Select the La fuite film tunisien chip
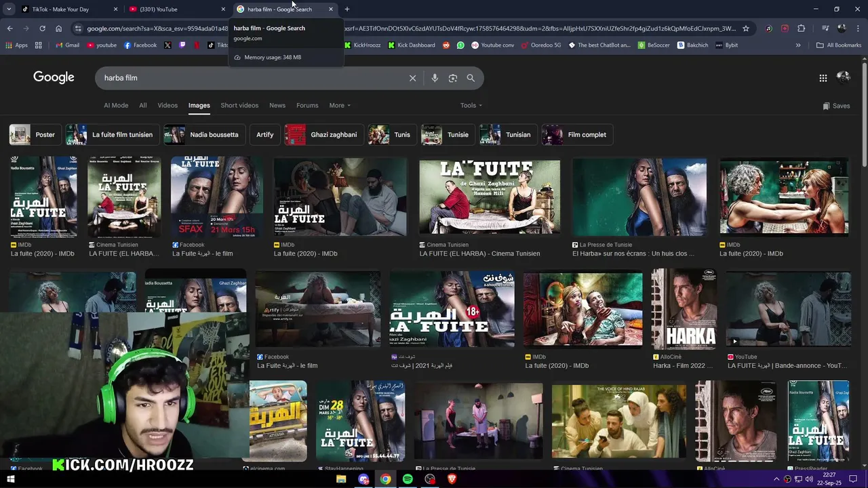The width and height of the screenshot is (868, 488). click(112, 134)
